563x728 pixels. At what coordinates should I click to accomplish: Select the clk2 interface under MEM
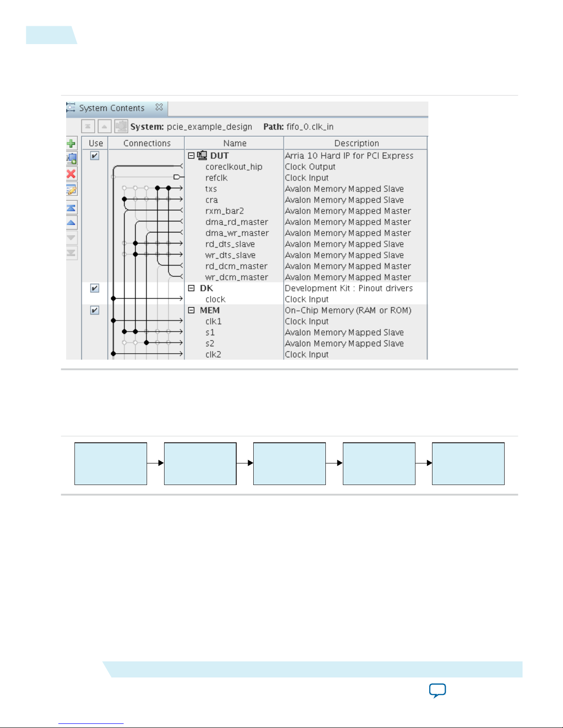click(213, 354)
